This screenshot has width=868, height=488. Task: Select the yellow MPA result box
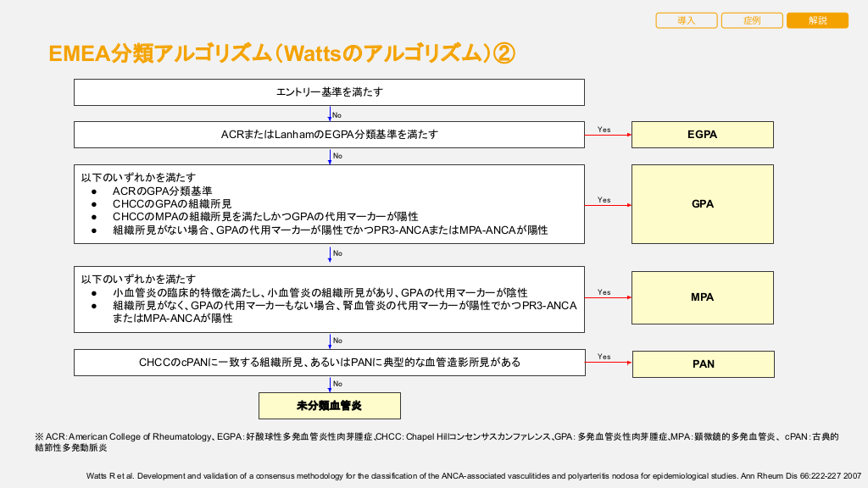(x=702, y=297)
